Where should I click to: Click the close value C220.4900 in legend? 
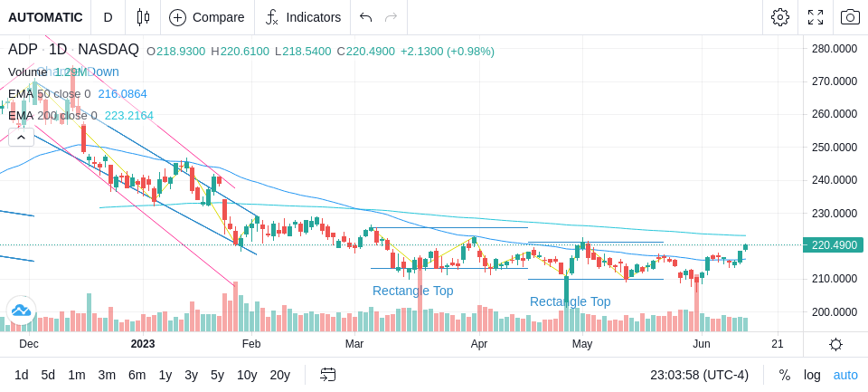366,52
